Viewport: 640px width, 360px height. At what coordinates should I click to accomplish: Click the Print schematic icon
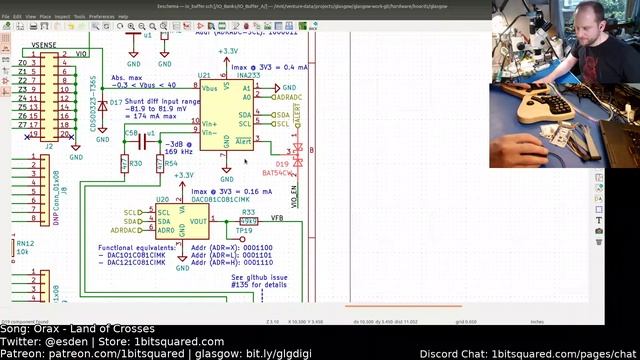tap(33, 26)
